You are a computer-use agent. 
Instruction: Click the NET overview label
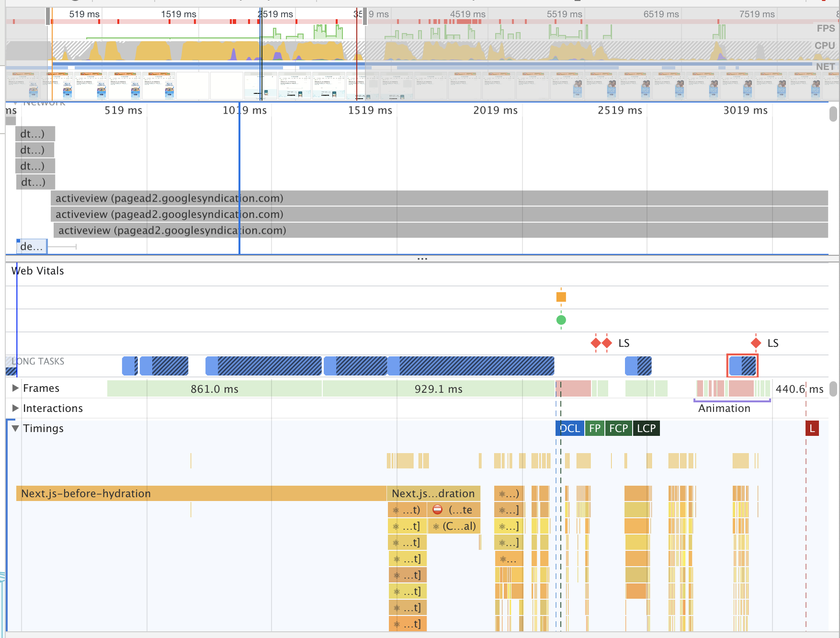[x=826, y=67]
